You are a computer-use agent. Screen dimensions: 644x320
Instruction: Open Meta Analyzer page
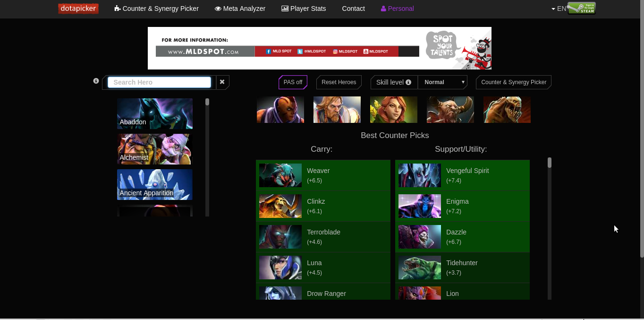(240, 9)
